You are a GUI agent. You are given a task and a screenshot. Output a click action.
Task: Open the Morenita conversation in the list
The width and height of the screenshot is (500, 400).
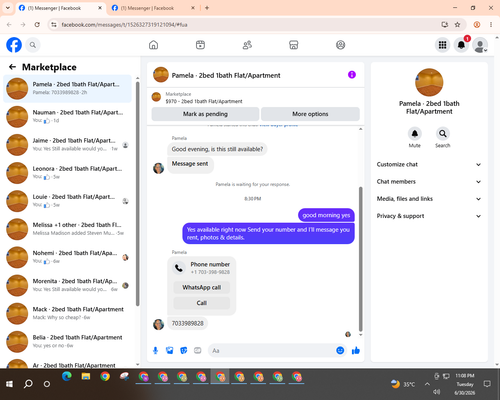tap(67, 285)
